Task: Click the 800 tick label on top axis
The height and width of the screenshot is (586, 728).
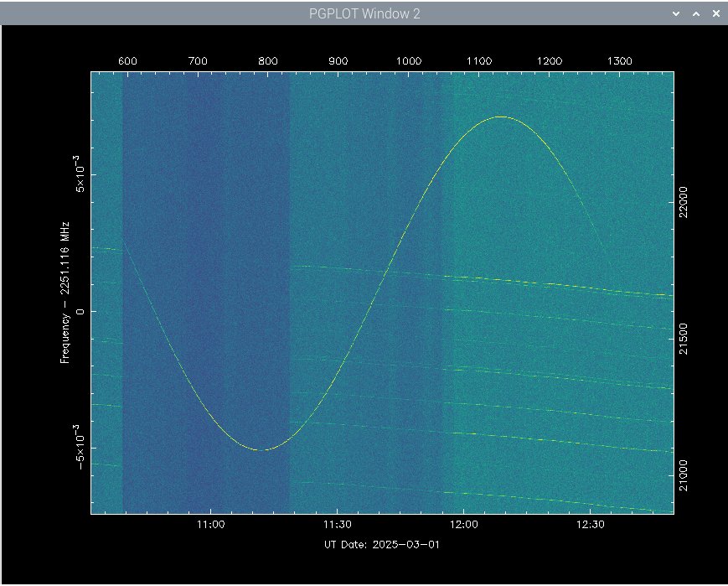Action: 268,61
